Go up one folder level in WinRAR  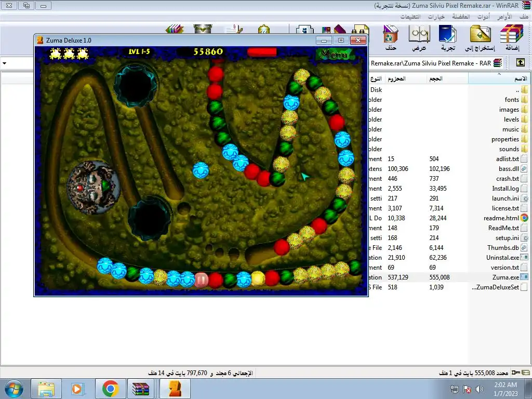click(520, 62)
